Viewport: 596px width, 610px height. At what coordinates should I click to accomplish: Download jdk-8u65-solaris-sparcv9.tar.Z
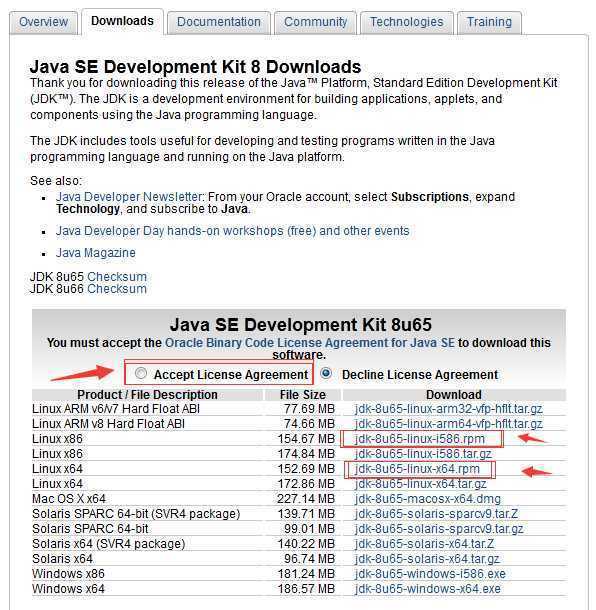(x=436, y=514)
